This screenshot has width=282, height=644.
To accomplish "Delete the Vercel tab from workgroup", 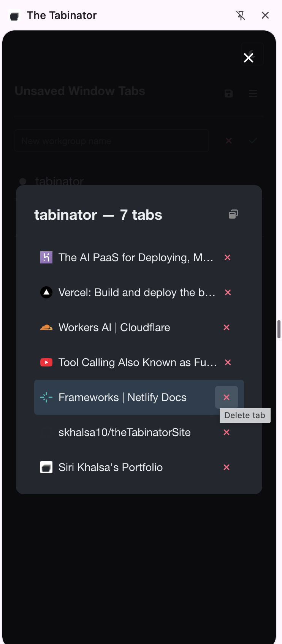I will coord(228,292).
